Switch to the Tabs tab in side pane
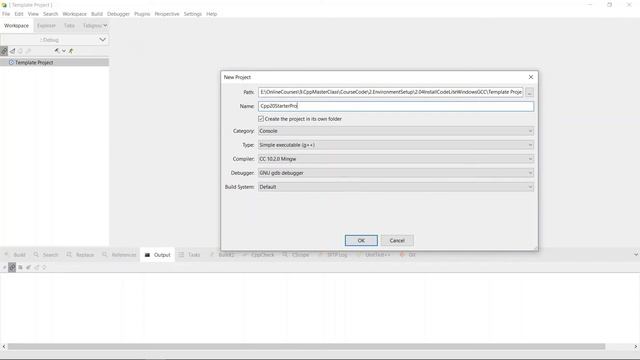The width and height of the screenshot is (640, 360). (x=69, y=25)
